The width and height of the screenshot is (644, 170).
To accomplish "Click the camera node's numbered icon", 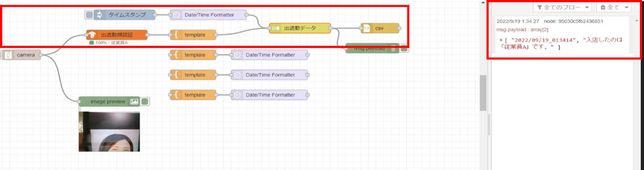I will click(x=8, y=55).
